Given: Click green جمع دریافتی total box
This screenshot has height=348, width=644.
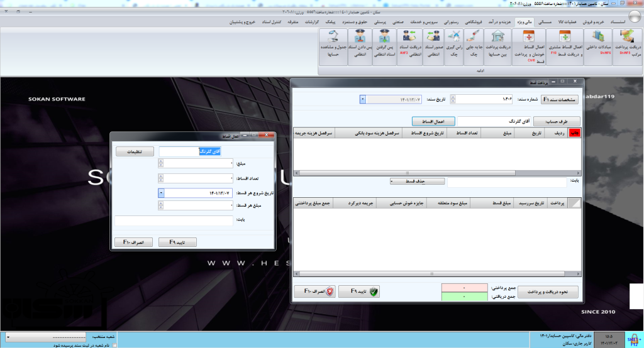Looking at the screenshot, I should (465, 296).
